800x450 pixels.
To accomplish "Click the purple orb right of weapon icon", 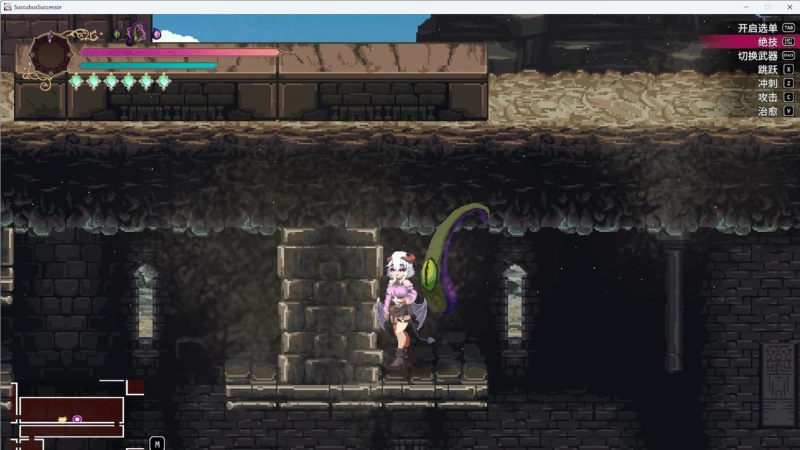I will tap(157, 34).
